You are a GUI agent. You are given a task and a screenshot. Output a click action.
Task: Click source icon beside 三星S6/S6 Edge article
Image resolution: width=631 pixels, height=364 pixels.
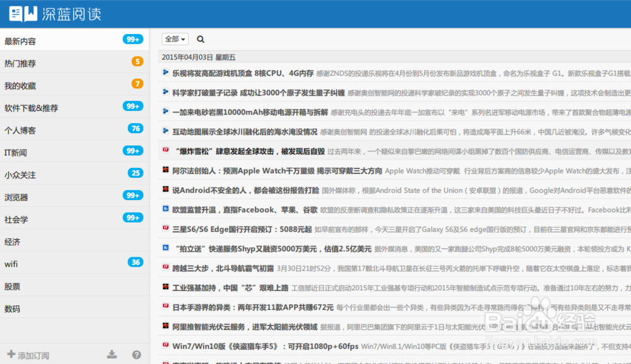165,228
